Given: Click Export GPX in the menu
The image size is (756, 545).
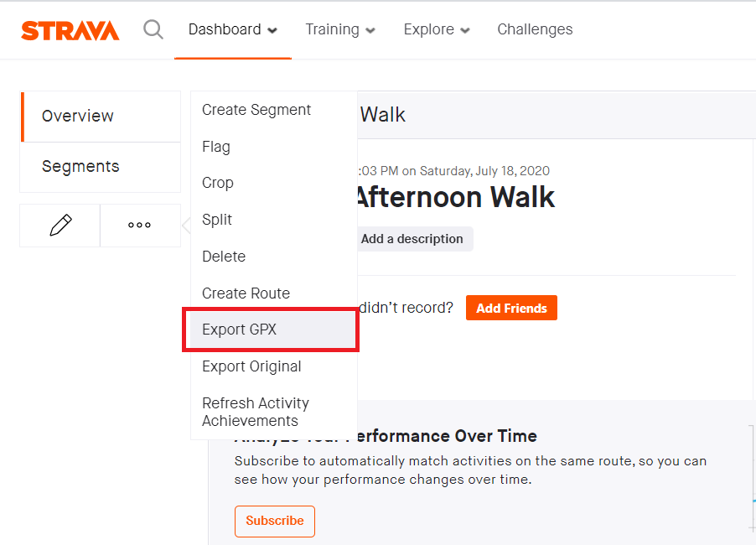Looking at the screenshot, I should [x=240, y=330].
